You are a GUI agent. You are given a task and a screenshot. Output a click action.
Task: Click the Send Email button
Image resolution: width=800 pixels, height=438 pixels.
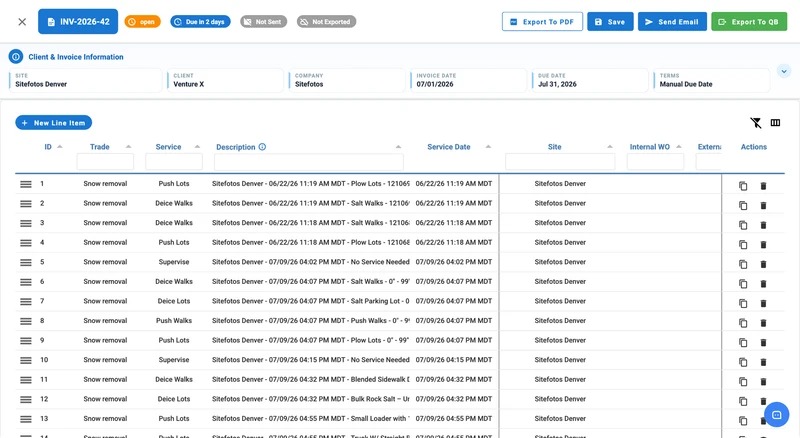[x=672, y=21]
